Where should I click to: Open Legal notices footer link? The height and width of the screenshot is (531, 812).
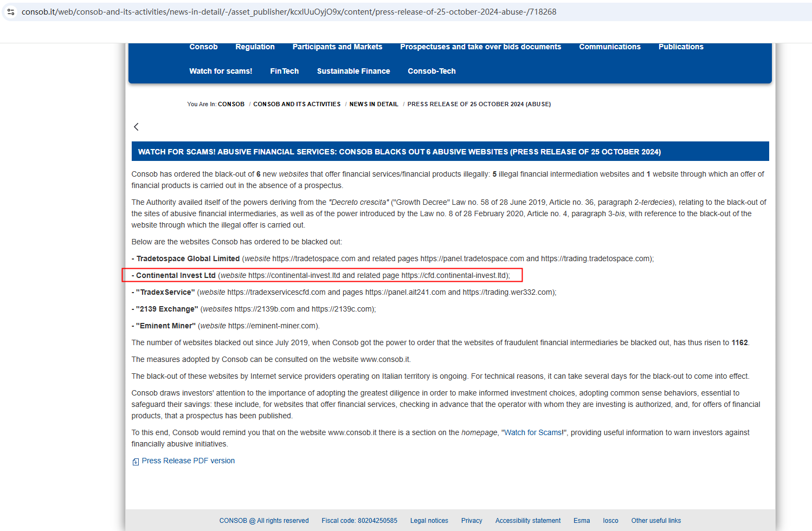tap(429, 521)
